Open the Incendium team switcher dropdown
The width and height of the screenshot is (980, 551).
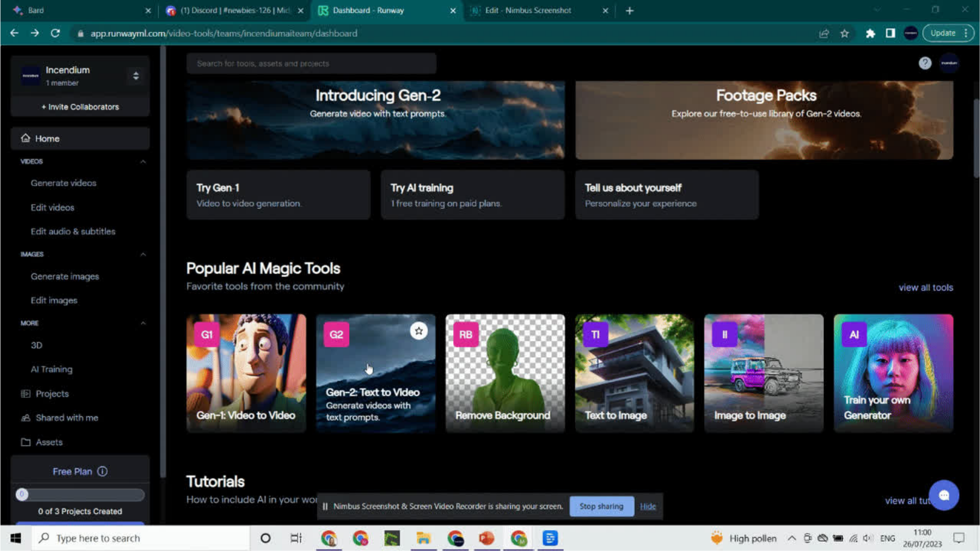pos(136,76)
